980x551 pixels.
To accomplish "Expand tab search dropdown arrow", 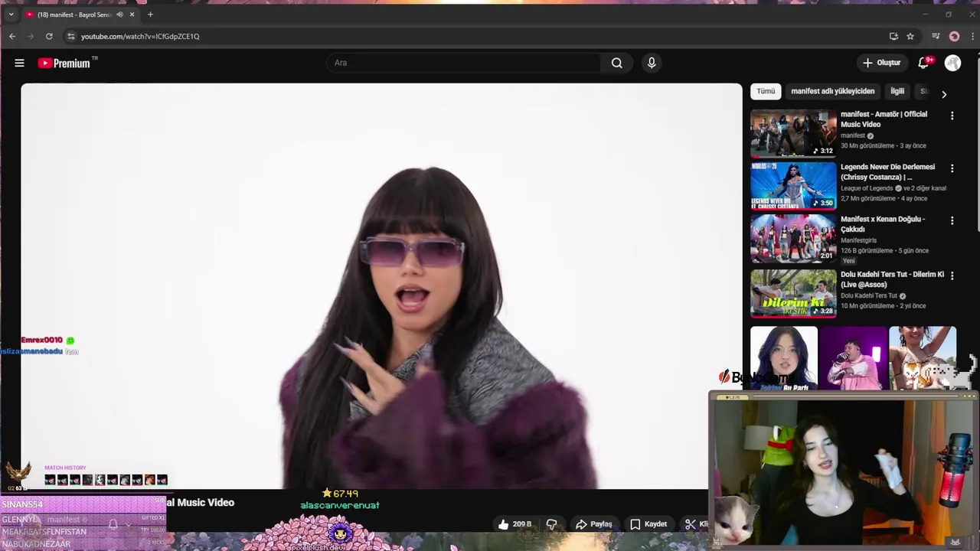I will point(11,15).
